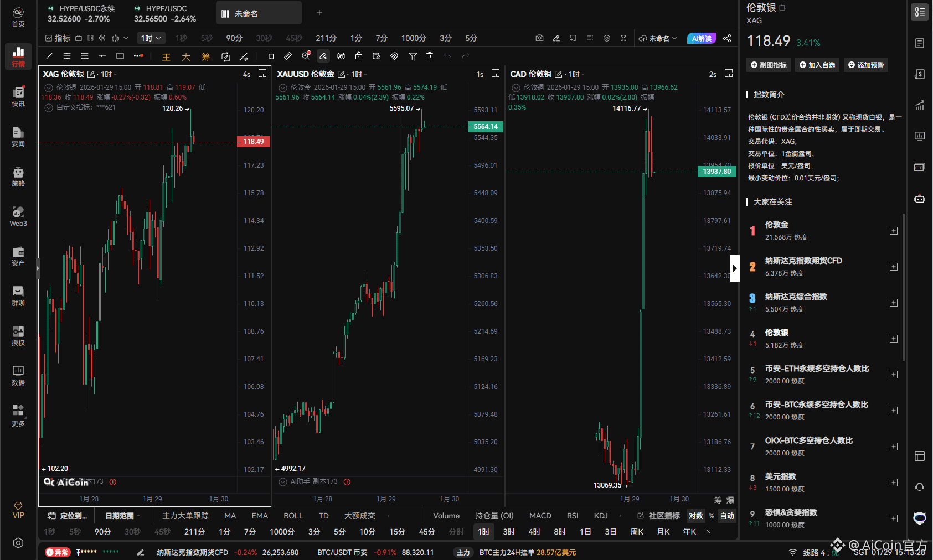Open 数据 data section in sidebar
This screenshot has width=933, height=560.
(18, 375)
